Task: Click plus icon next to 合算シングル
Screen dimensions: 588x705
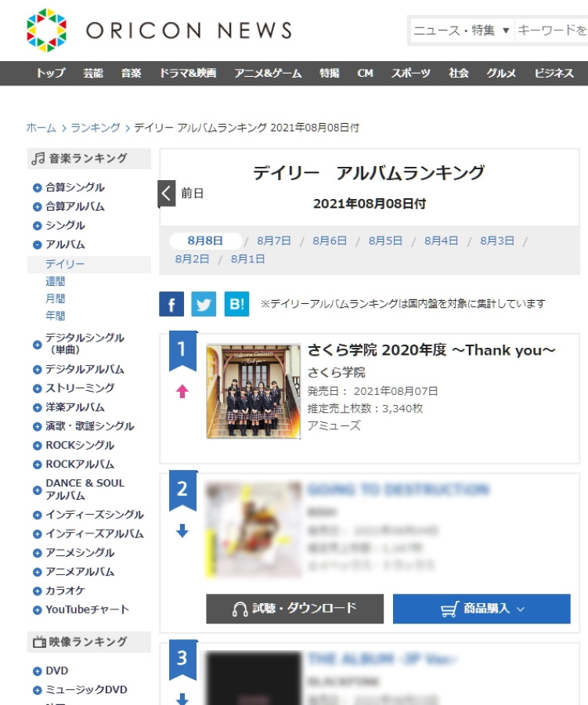Action: pyautogui.click(x=38, y=188)
